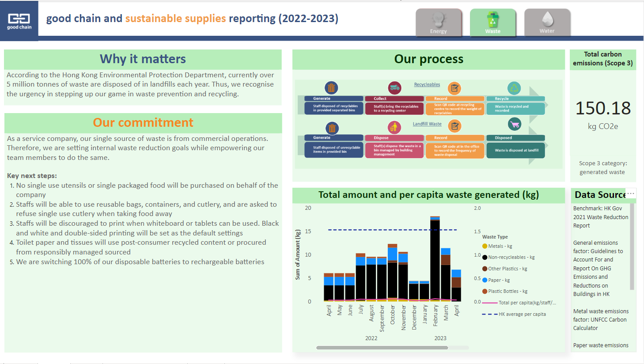Viewport: 644px width, 364px height.
Task: Click 'Our commitment' heading
Action: (143, 122)
